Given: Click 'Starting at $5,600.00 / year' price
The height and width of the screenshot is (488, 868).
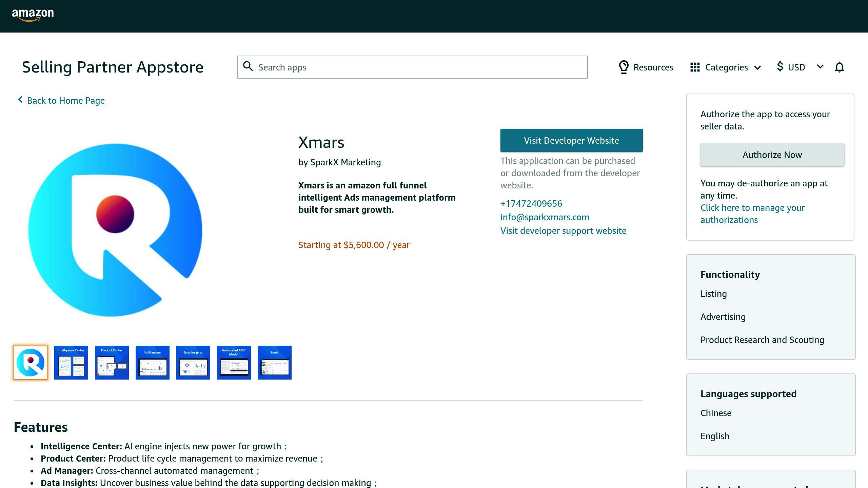Looking at the screenshot, I should 354,245.
